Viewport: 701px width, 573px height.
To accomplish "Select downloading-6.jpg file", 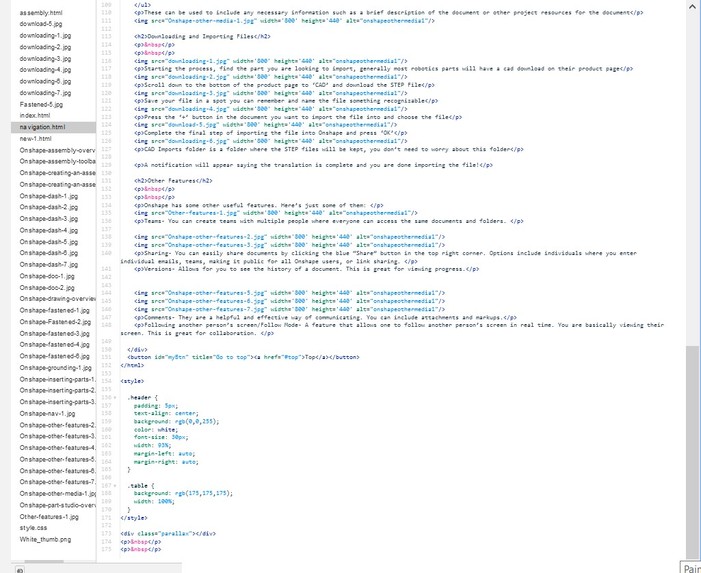I will 45,81.
